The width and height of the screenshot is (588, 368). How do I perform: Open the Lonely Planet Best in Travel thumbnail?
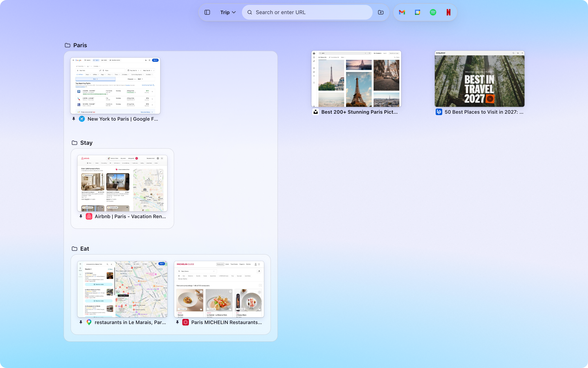tap(480, 79)
